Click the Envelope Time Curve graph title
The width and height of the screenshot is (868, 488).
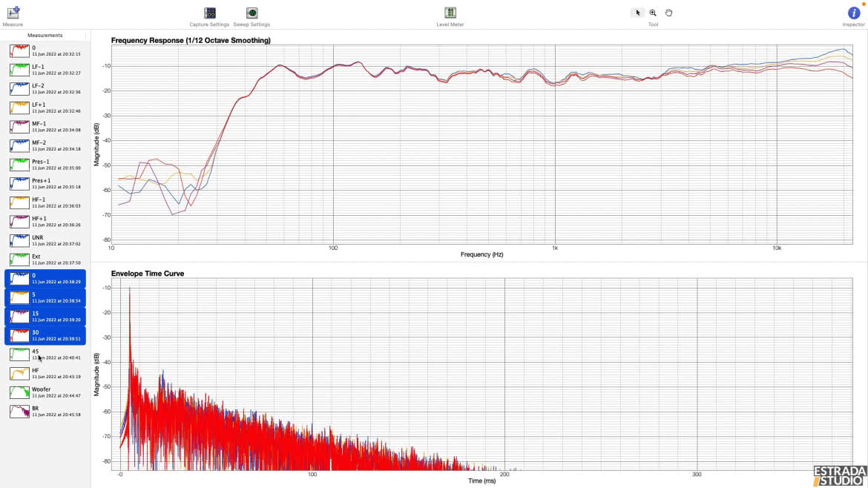pyautogui.click(x=148, y=274)
